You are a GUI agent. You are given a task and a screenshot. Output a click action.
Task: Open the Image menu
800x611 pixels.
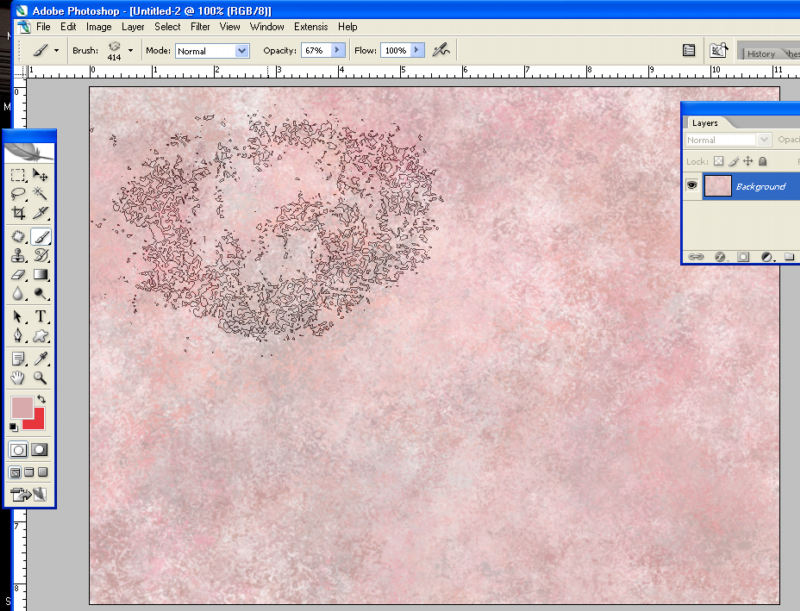click(x=98, y=27)
